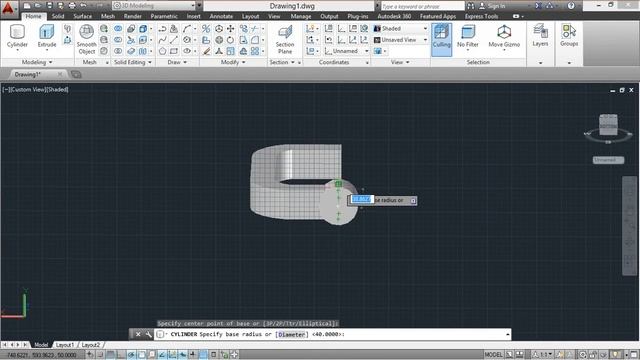640x360 pixels.
Task: Toggle Grid Display in the status bar
Action: click(111, 355)
